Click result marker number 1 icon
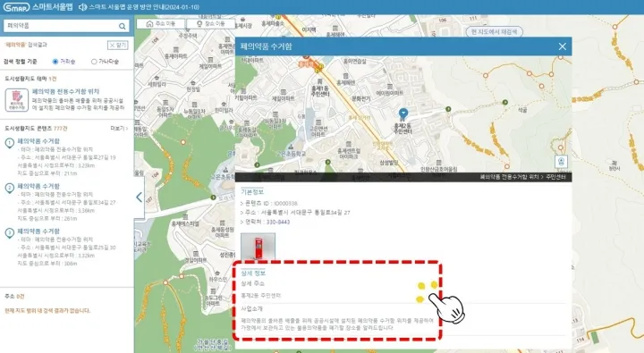The width and height of the screenshot is (644, 353). pyautogui.click(x=10, y=143)
